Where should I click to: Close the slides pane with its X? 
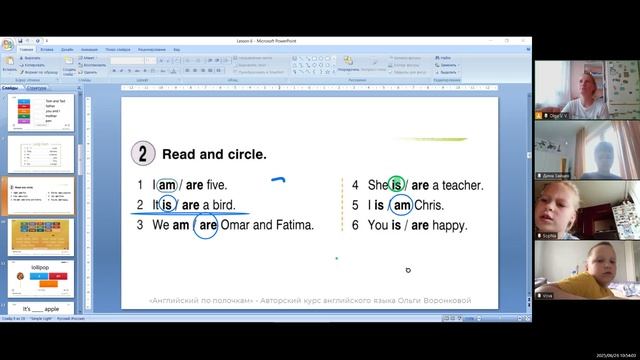pyautogui.click(x=79, y=88)
